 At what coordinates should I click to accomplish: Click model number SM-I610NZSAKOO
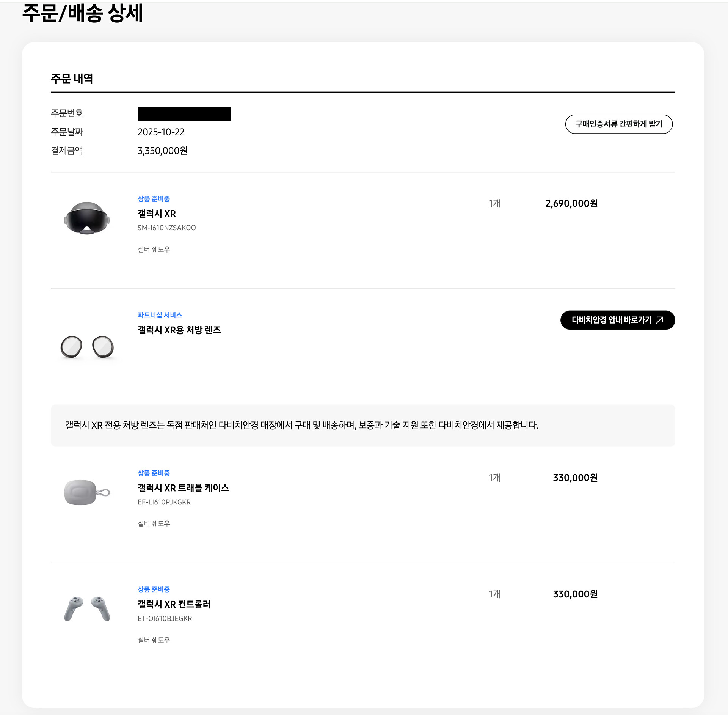166,228
